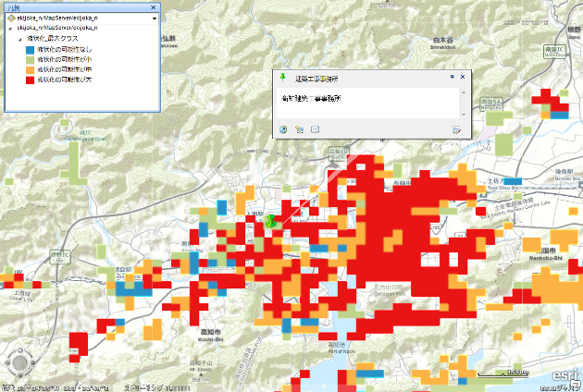This screenshot has width=583, height=392.
Task: Click the green pushpin marker on the map
Action: click(270, 221)
